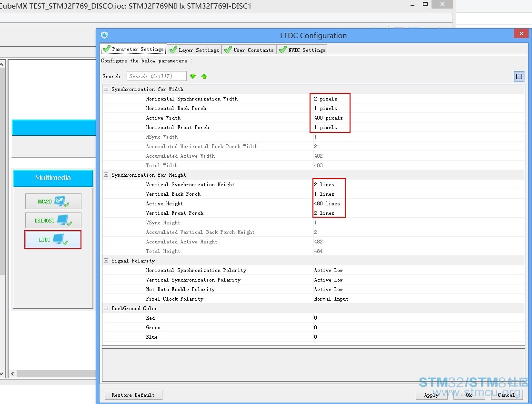Switch to Parameter Settings tab

point(134,49)
